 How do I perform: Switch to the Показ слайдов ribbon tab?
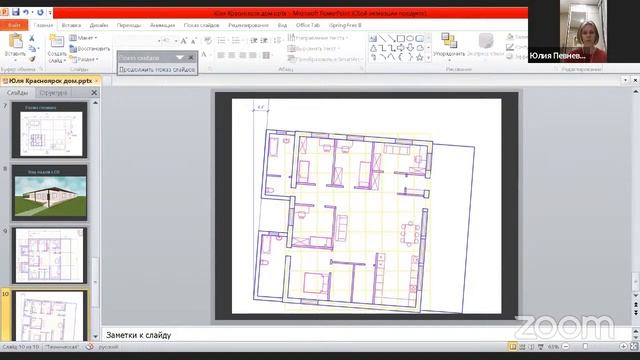point(201,25)
